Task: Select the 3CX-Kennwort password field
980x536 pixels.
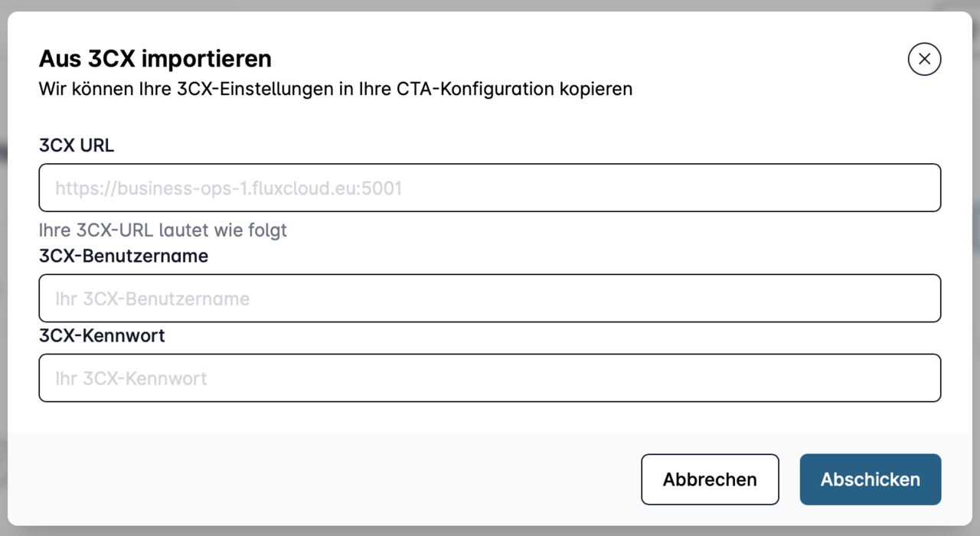Action: 490,377
